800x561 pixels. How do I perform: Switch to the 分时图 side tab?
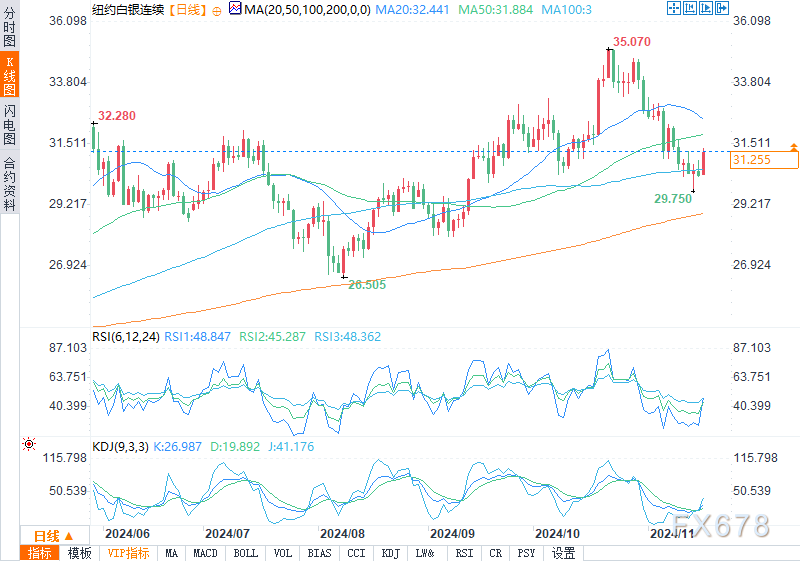pos(9,30)
